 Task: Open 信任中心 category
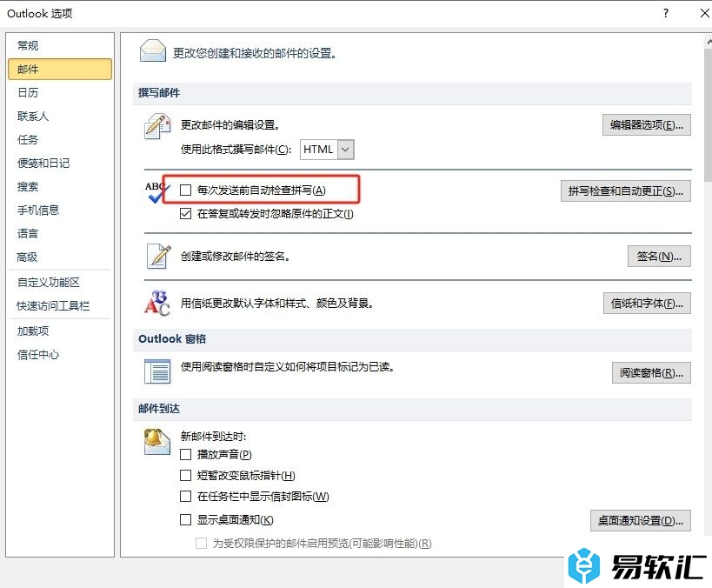point(59,354)
